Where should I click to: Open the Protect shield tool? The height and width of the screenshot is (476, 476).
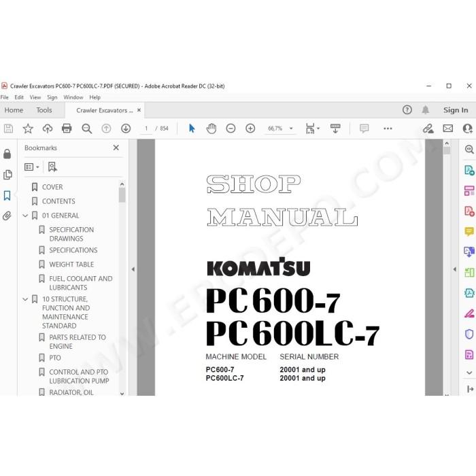click(469, 334)
